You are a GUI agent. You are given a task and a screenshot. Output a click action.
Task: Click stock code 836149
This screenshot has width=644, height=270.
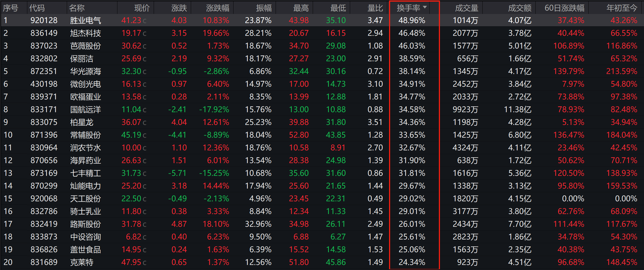click(44, 33)
